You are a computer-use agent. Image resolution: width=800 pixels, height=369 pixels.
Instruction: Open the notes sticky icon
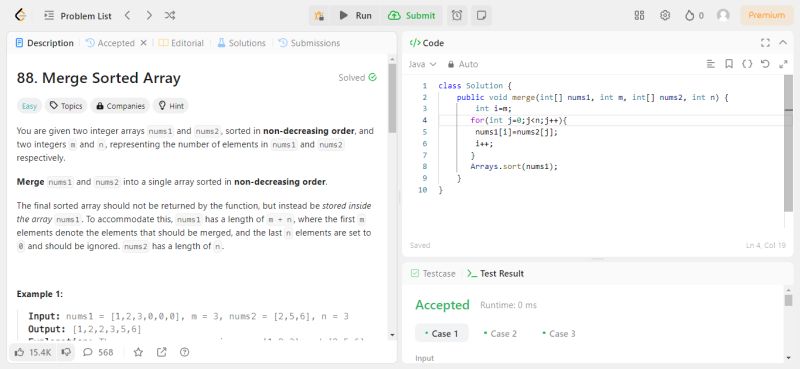[x=481, y=16]
